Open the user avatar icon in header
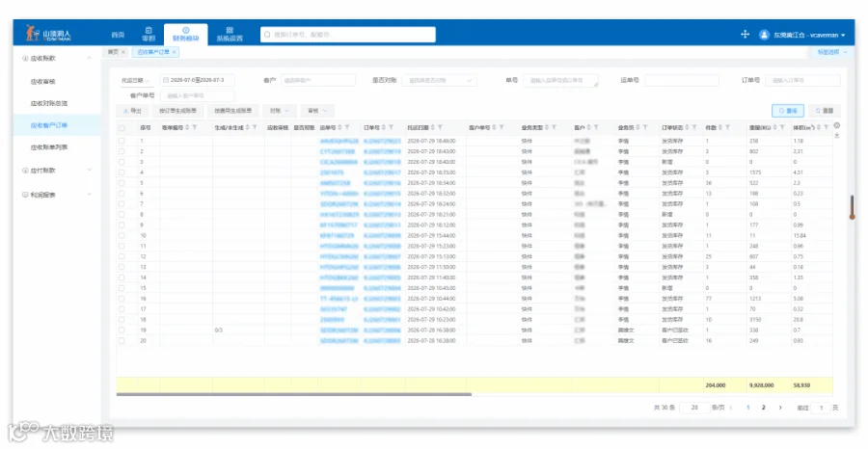The width and height of the screenshot is (868, 449). point(764,35)
